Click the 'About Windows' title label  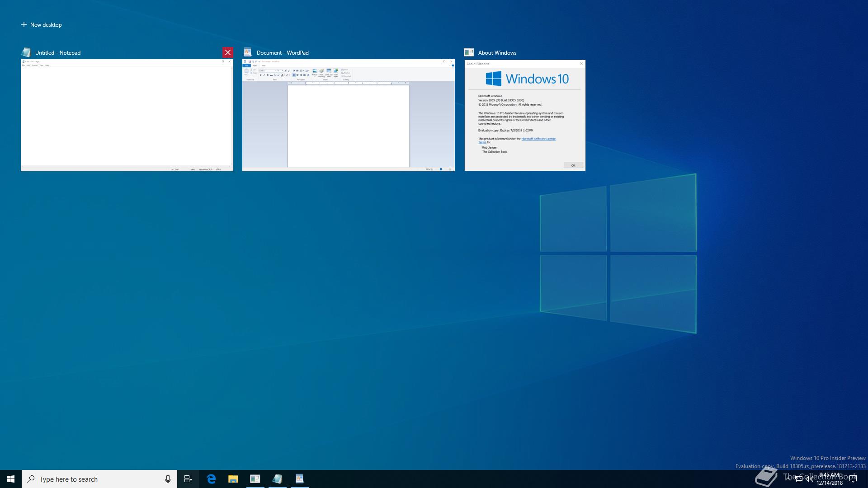coord(497,52)
